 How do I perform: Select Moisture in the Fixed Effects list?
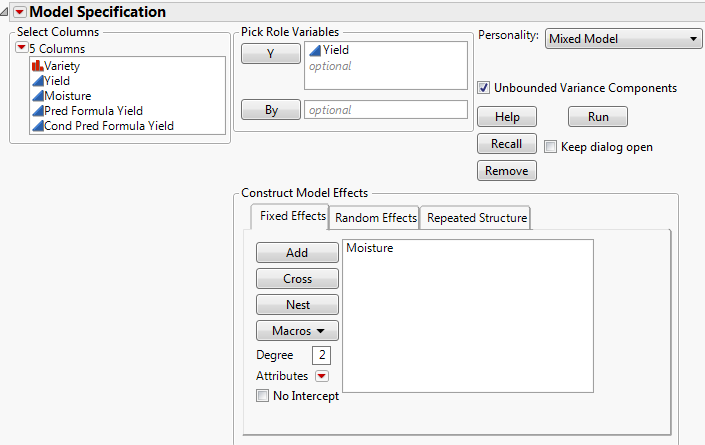point(369,248)
